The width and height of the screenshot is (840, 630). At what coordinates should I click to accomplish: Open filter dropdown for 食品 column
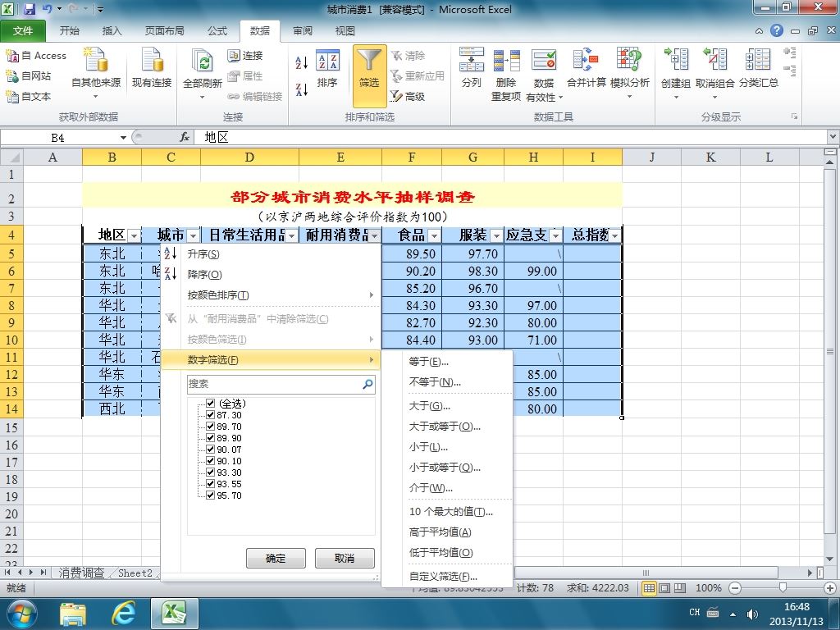(435, 235)
